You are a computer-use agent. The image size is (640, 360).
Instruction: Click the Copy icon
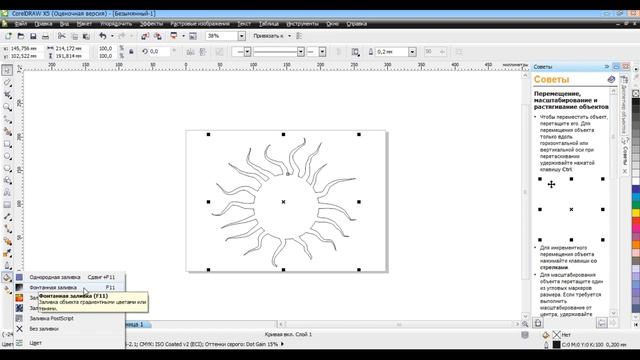[x=74, y=36]
